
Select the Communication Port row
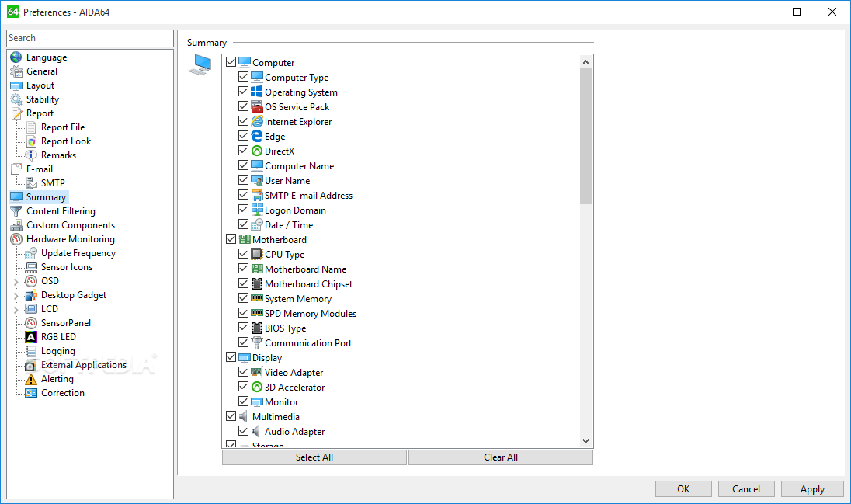point(308,342)
